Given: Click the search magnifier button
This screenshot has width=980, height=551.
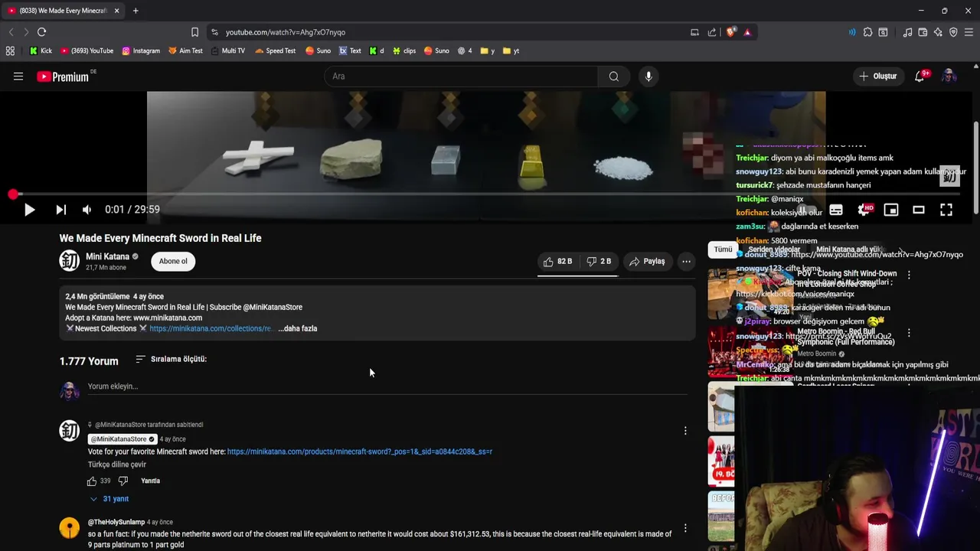Looking at the screenshot, I should point(614,77).
